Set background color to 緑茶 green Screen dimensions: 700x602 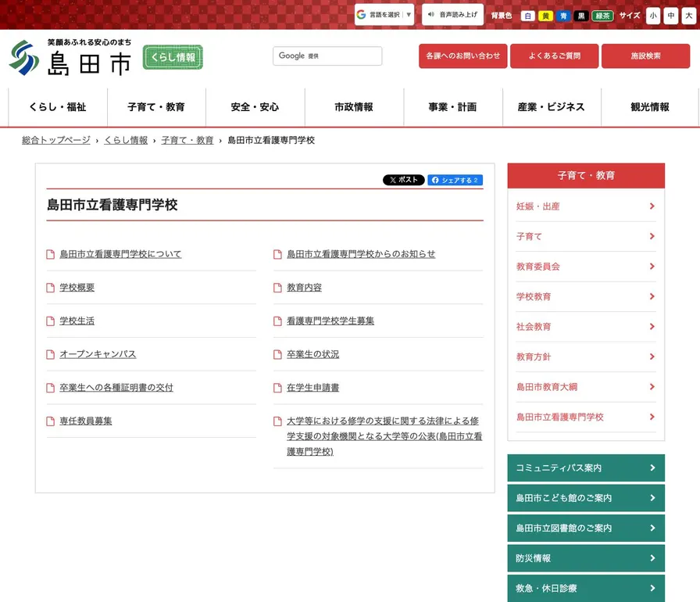(x=602, y=16)
